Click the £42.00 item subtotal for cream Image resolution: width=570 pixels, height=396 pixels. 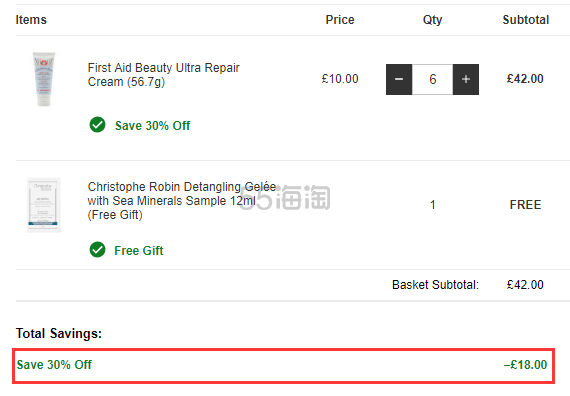pyautogui.click(x=525, y=79)
